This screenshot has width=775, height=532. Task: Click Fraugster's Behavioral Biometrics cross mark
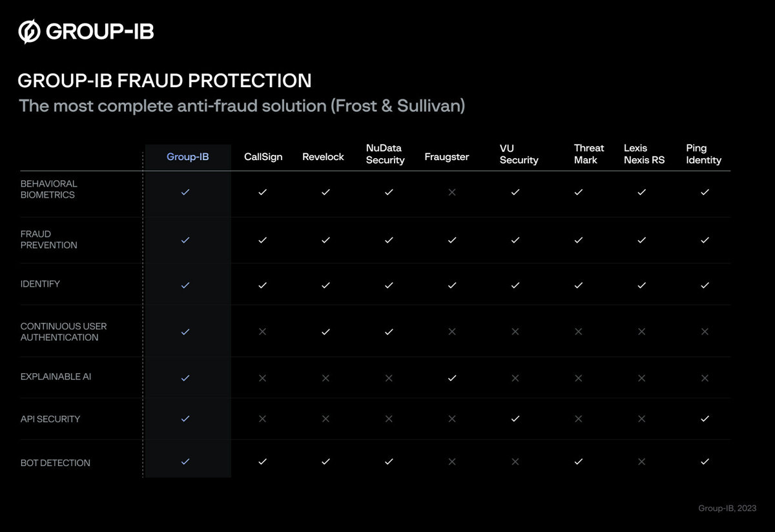tap(451, 192)
